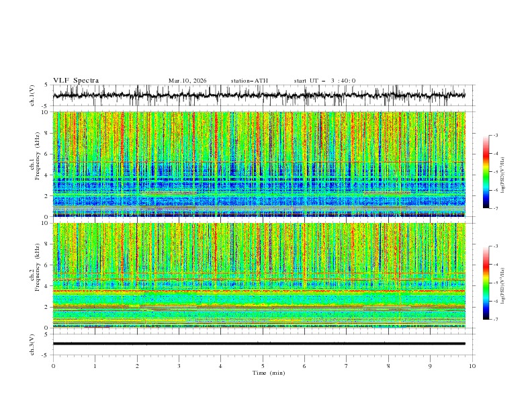Click the ch.2 colorbar 'log(PSD)(V²/Hz)' label
532x411 pixels.
[503, 286]
